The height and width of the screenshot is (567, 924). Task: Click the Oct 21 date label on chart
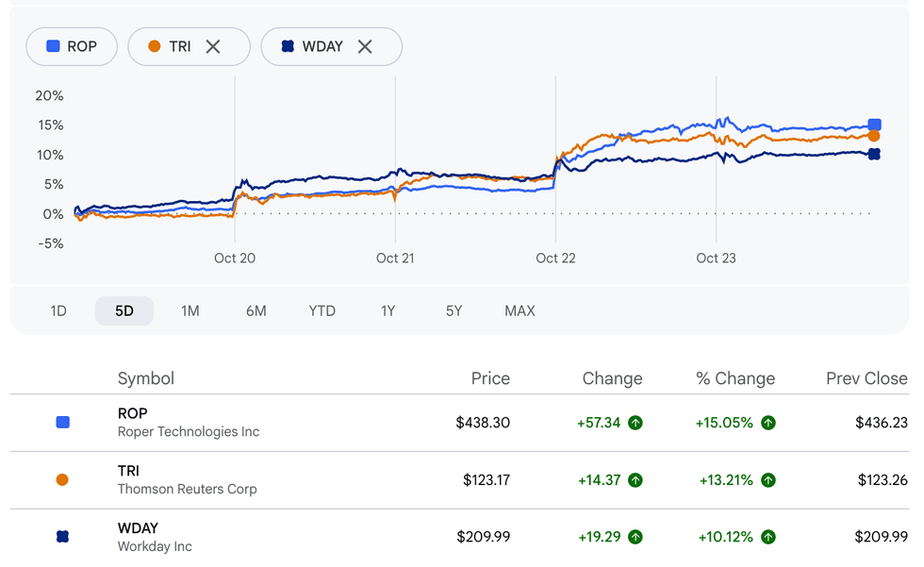(x=395, y=258)
